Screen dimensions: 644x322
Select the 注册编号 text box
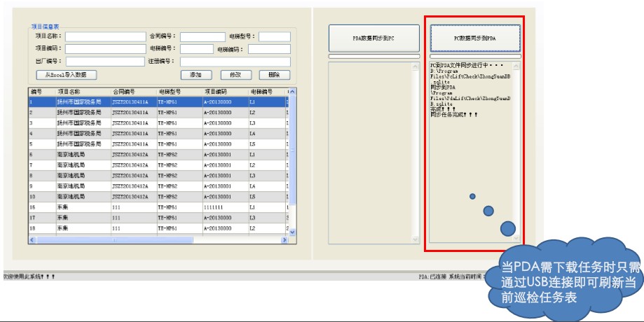click(x=235, y=62)
